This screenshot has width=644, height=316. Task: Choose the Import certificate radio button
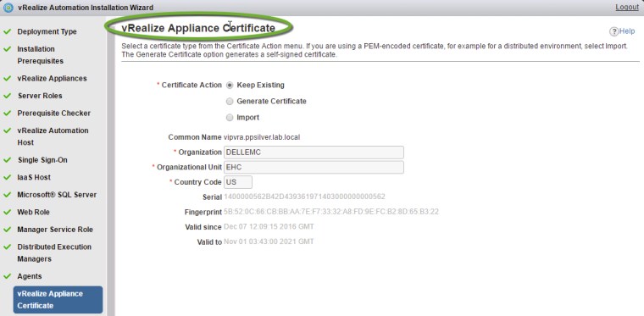point(230,118)
